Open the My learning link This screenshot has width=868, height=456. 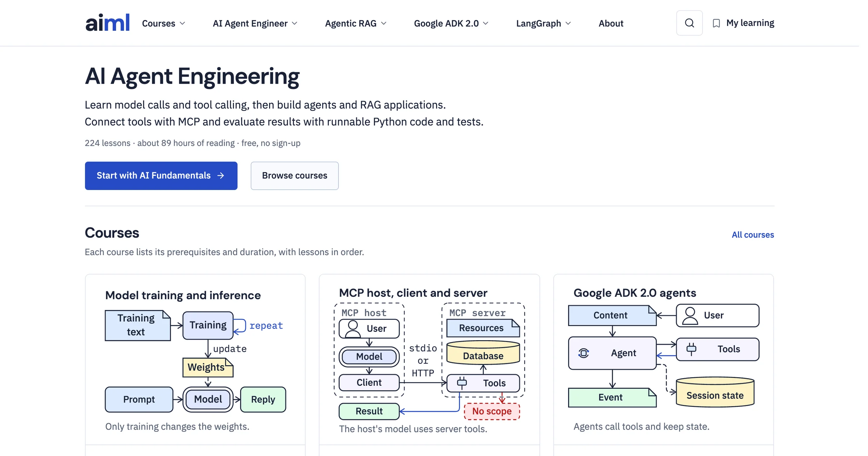743,23
